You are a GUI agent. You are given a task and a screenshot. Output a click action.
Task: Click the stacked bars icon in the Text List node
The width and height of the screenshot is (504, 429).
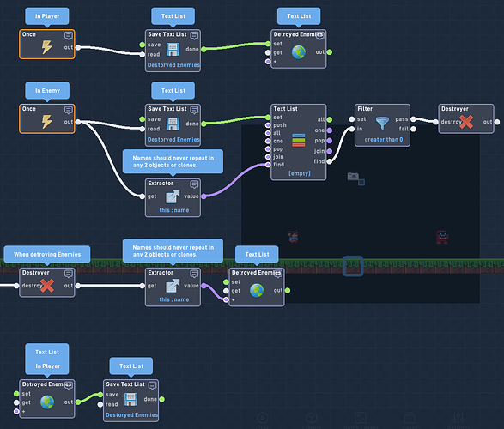click(x=298, y=141)
